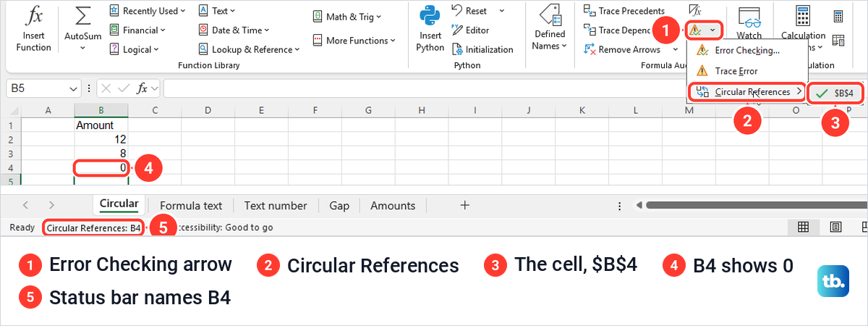Click Remove Arrows
Screen dimensions: 868x326
coord(622,50)
